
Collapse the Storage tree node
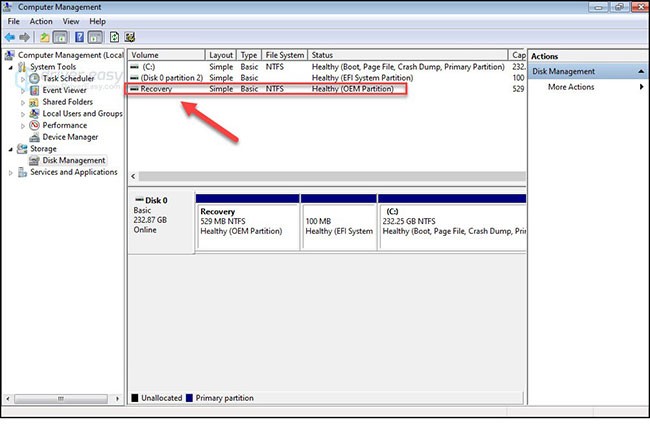pos(11,149)
